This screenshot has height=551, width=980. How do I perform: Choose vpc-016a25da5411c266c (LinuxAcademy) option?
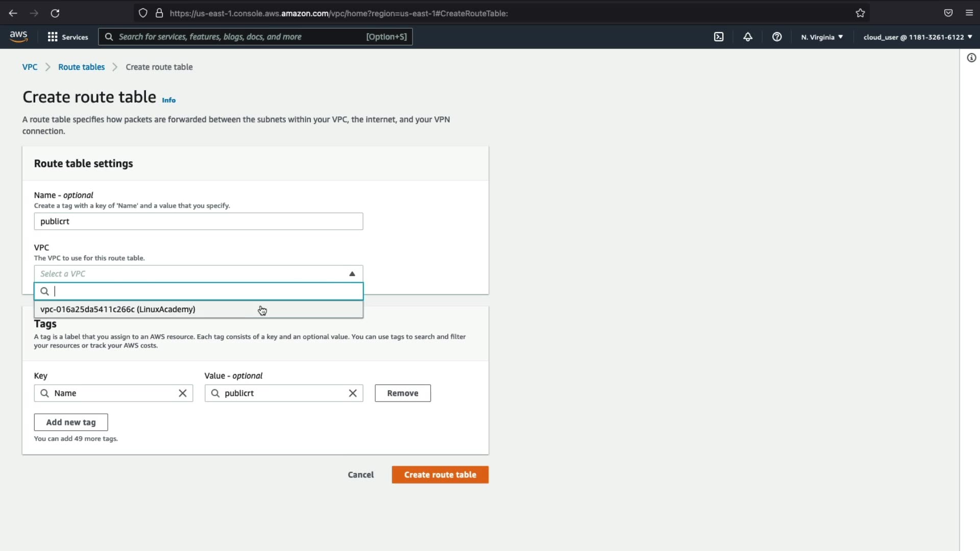(x=118, y=309)
